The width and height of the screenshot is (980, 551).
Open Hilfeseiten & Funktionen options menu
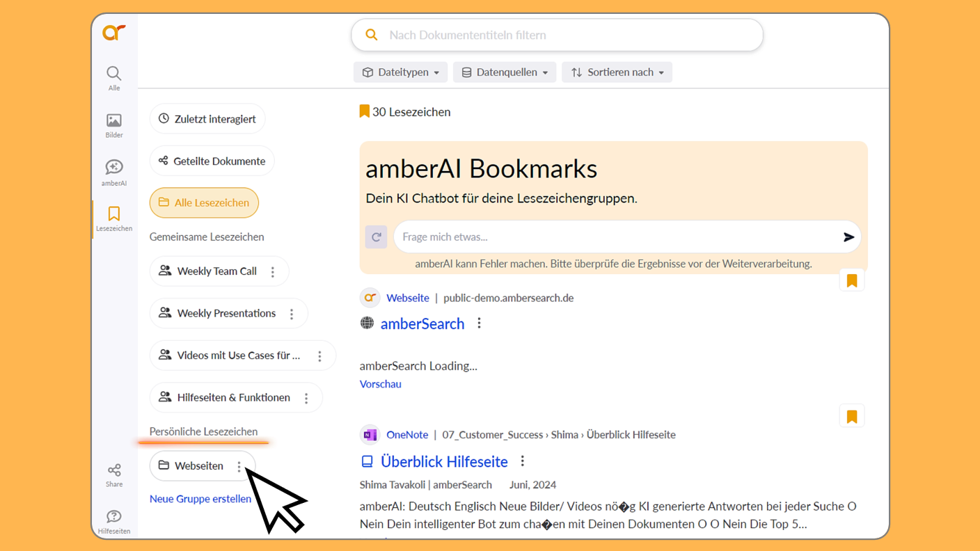[306, 398]
